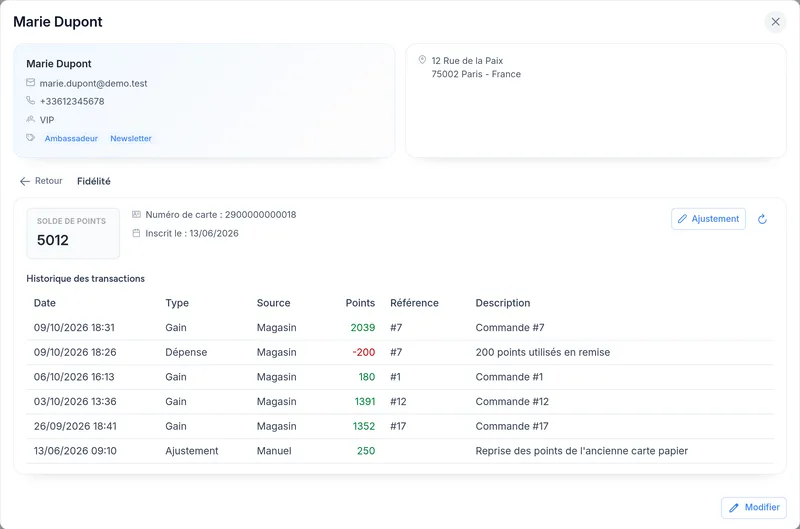
Task: Click the 26/09/2026 18:41 date cell
Action: 75,426
